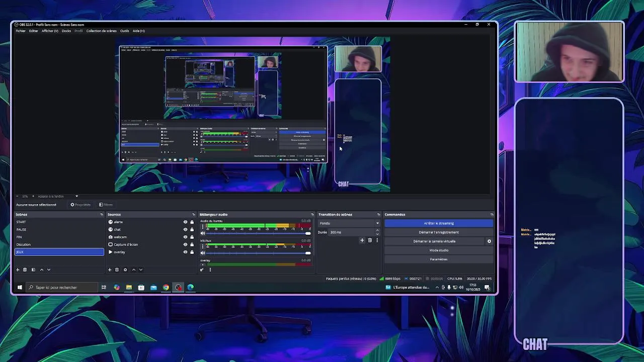Image resolution: width=644 pixels, height=362 pixels.
Task: Undock the Transition de scènes panel
Action: coord(379,215)
